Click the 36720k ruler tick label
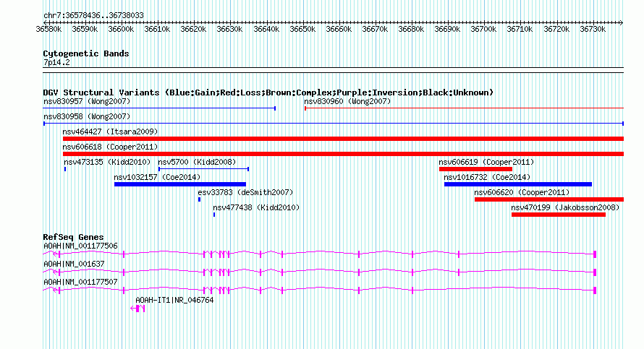644x349 pixels. click(x=556, y=29)
